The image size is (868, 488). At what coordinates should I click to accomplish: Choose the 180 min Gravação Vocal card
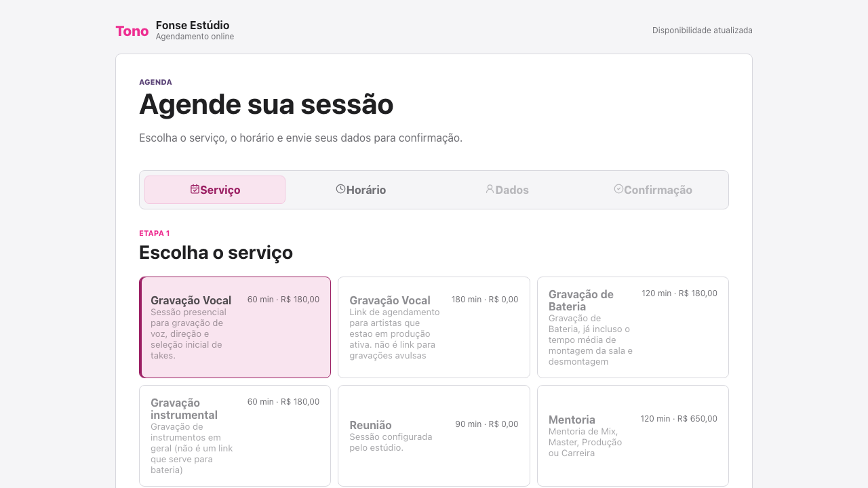434,327
